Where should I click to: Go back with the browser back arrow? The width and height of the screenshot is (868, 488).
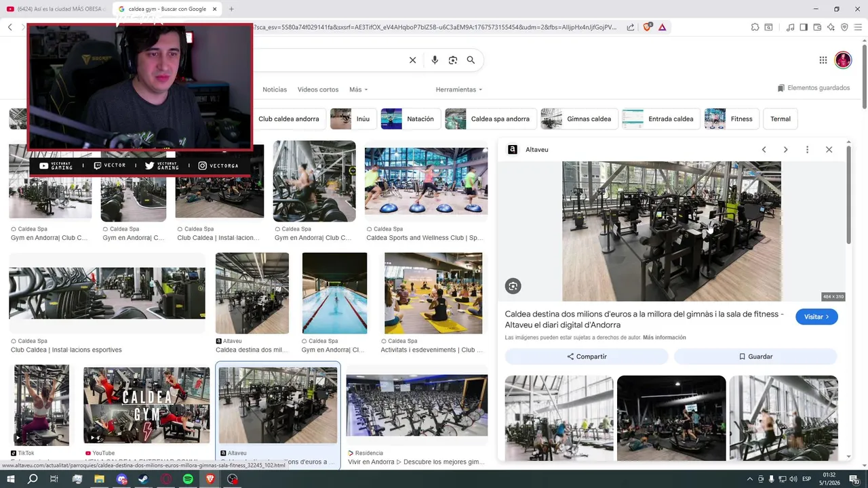click(10, 27)
